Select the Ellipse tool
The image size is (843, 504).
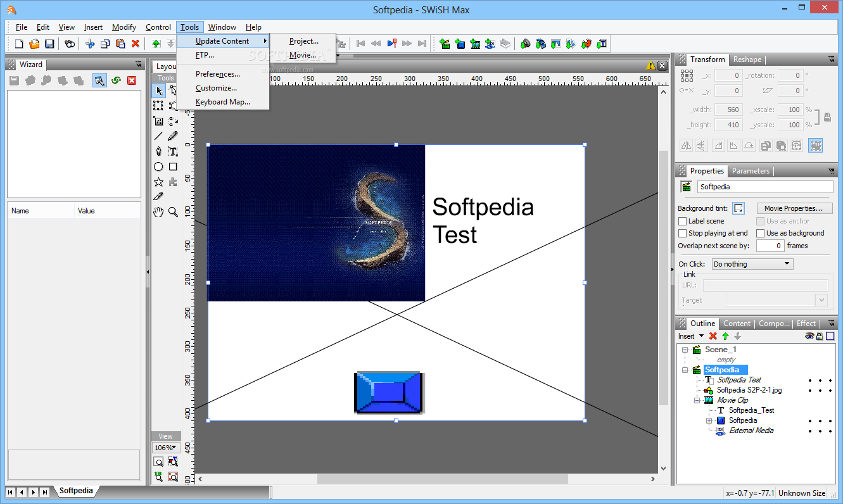[158, 167]
